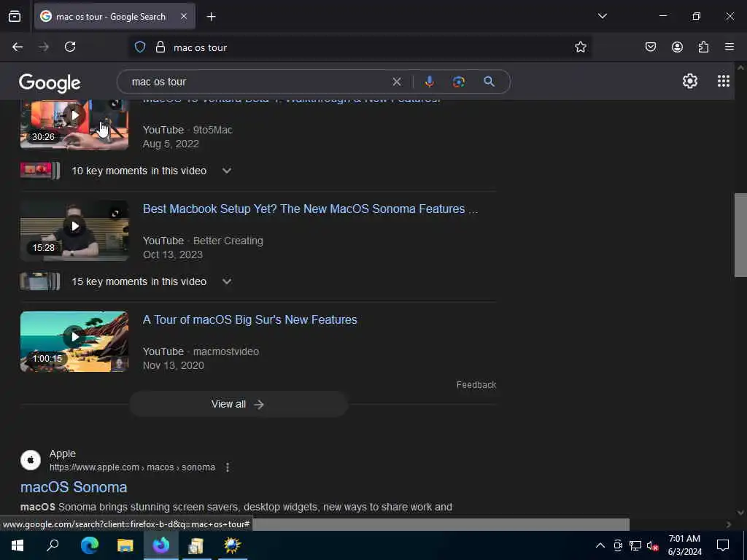Image resolution: width=747 pixels, height=560 pixels.
Task: Search by image with Lens
Action: [458, 82]
